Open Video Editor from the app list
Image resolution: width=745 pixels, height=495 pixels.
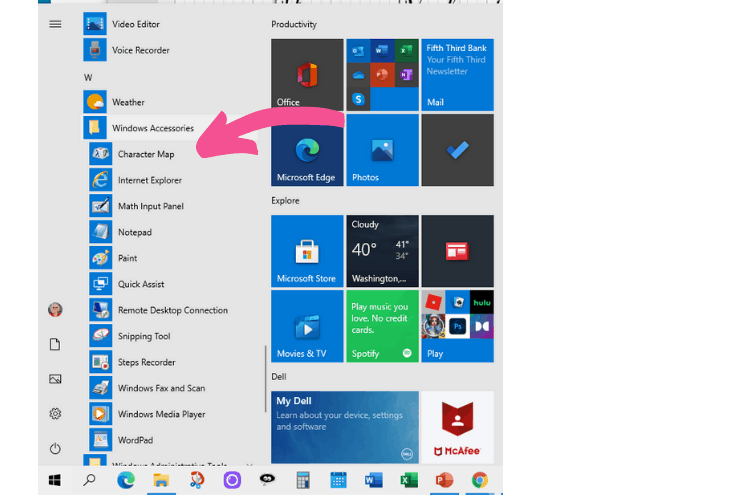coord(171,24)
